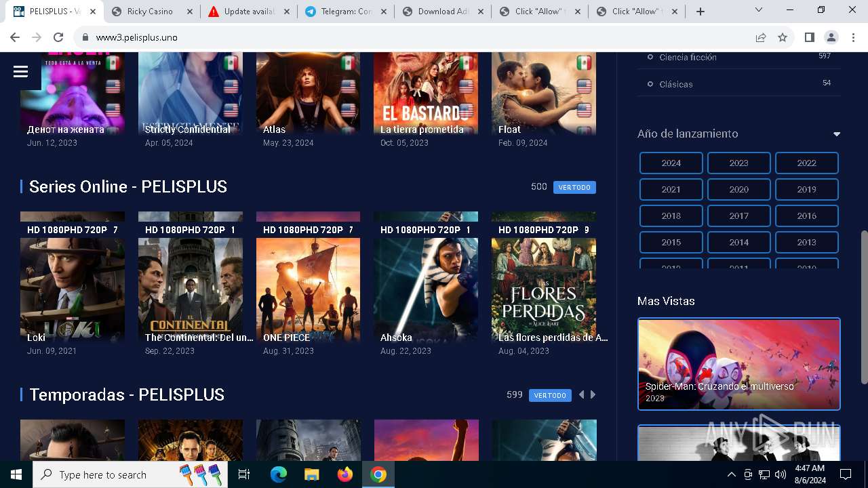Viewport: 868px width, 488px height.
Task: Open Task View on the taskbar
Action: tap(245, 474)
